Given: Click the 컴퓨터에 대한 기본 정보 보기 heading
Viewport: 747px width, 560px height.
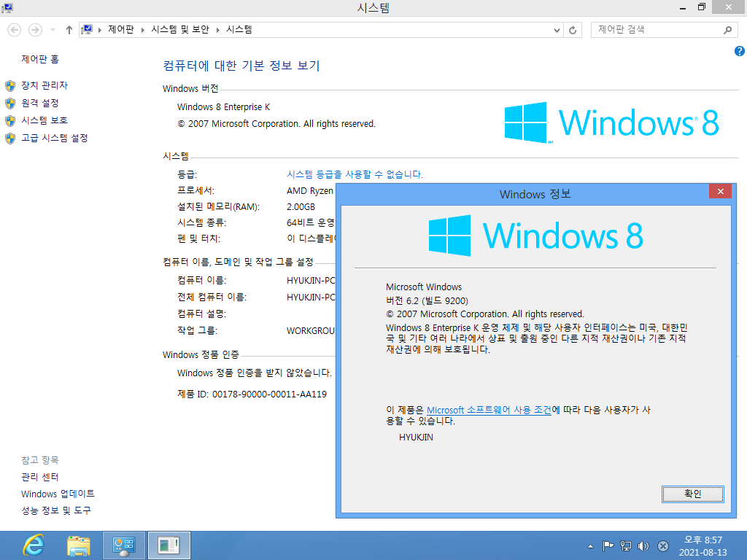Looking at the screenshot, I should click(x=241, y=65).
